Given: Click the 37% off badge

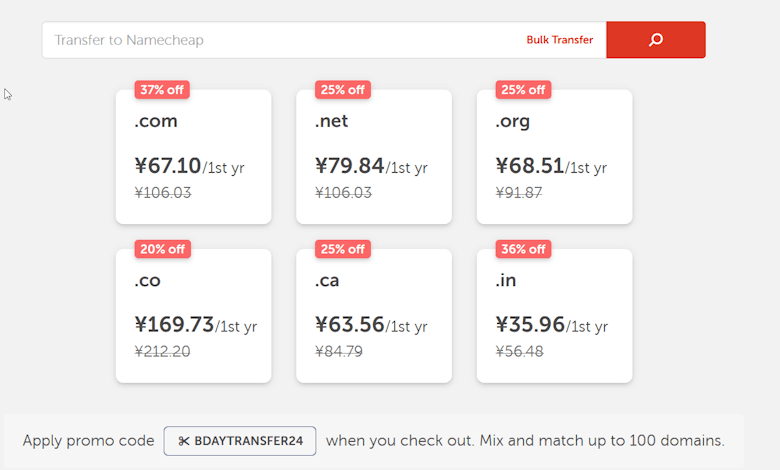Looking at the screenshot, I should pyautogui.click(x=162, y=90).
